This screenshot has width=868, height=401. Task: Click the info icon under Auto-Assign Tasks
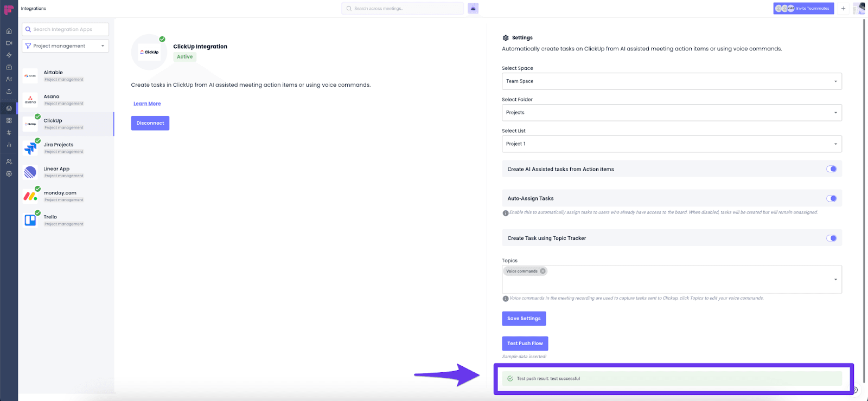506,213
